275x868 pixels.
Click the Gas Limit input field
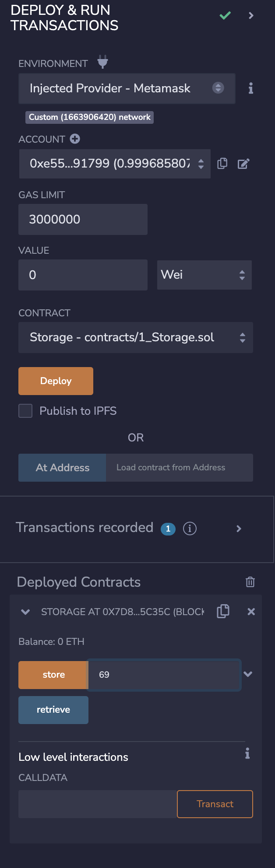tap(83, 220)
